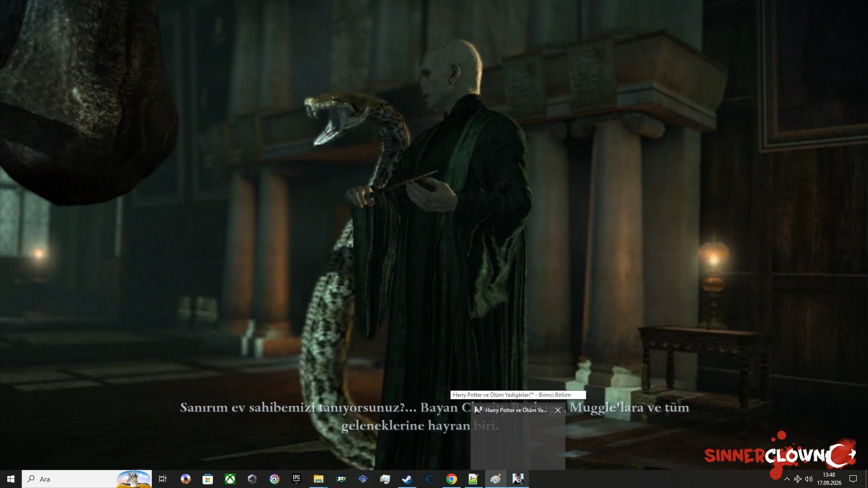Open the green notepad app icon

click(473, 479)
